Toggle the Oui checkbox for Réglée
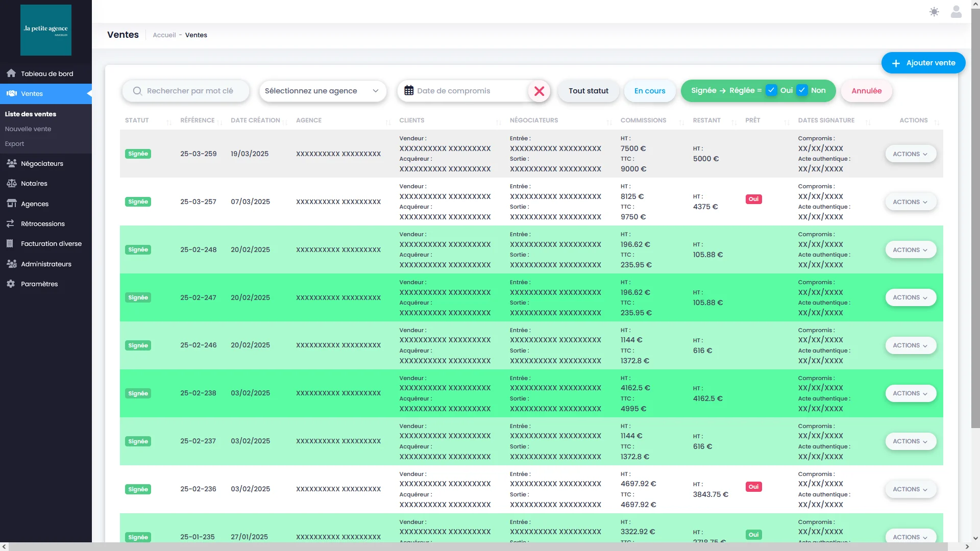The height and width of the screenshot is (551, 980). point(771,90)
